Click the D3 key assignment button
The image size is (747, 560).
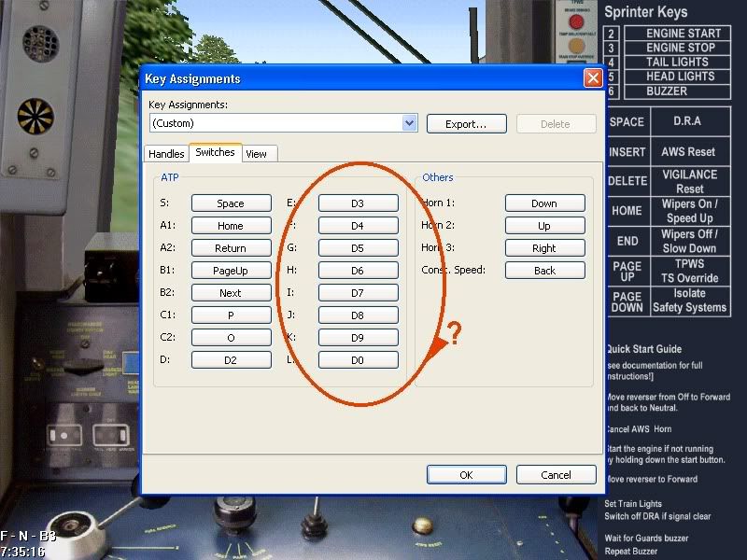tap(358, 203)
